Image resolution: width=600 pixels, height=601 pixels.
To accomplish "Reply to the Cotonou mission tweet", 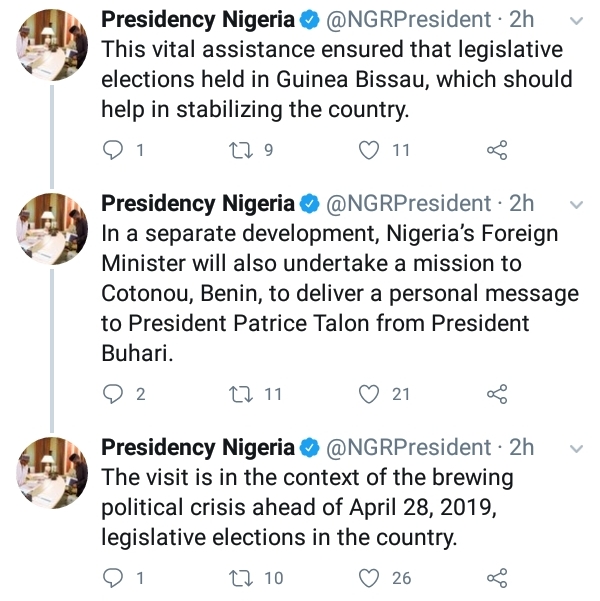I will tap(113, 394).
